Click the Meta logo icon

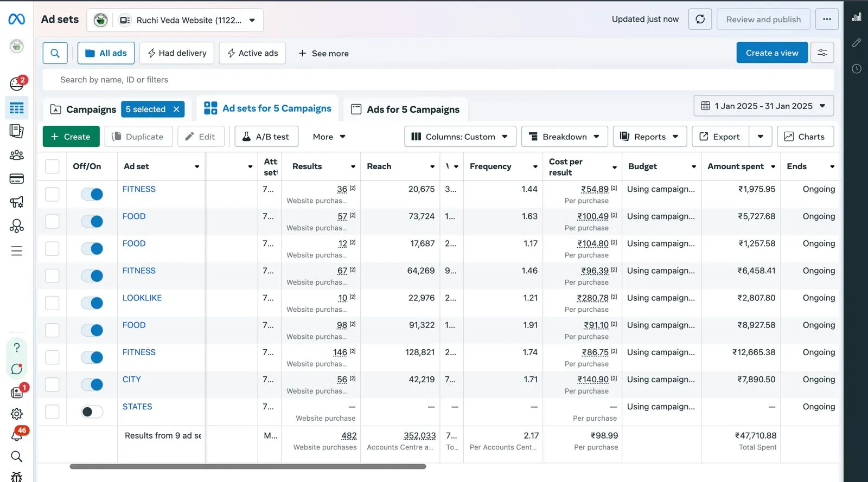coord(17,20)
